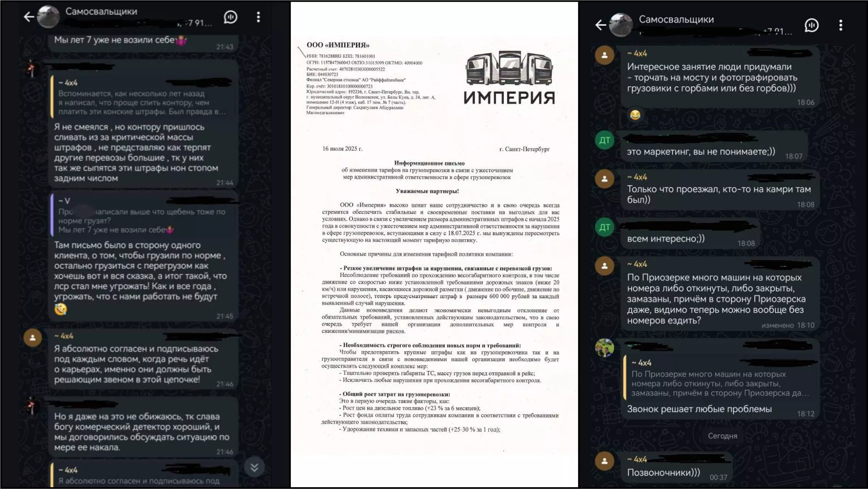868x489 pixels.
Task: Tap the back arrow in right chat
Action: (601, 25)
